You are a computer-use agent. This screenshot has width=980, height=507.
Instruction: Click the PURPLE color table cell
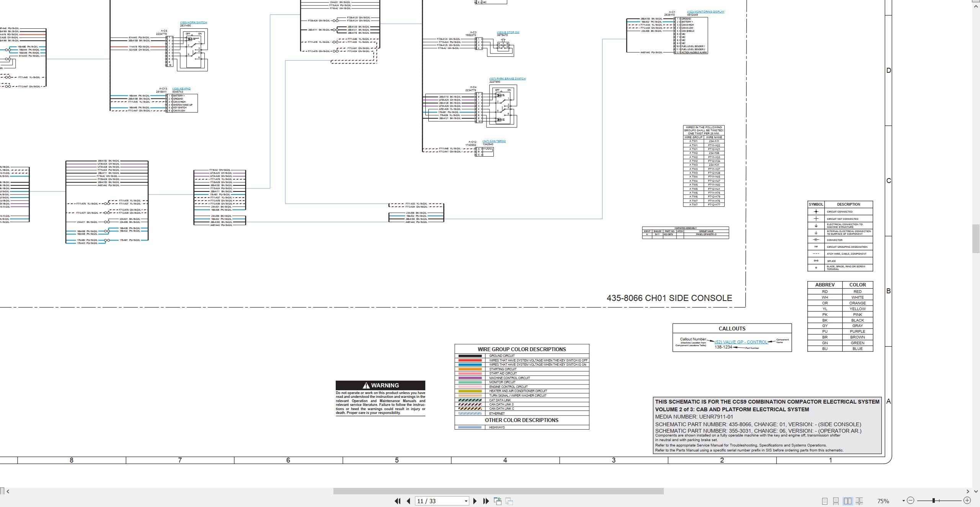(x=857, y=332)
